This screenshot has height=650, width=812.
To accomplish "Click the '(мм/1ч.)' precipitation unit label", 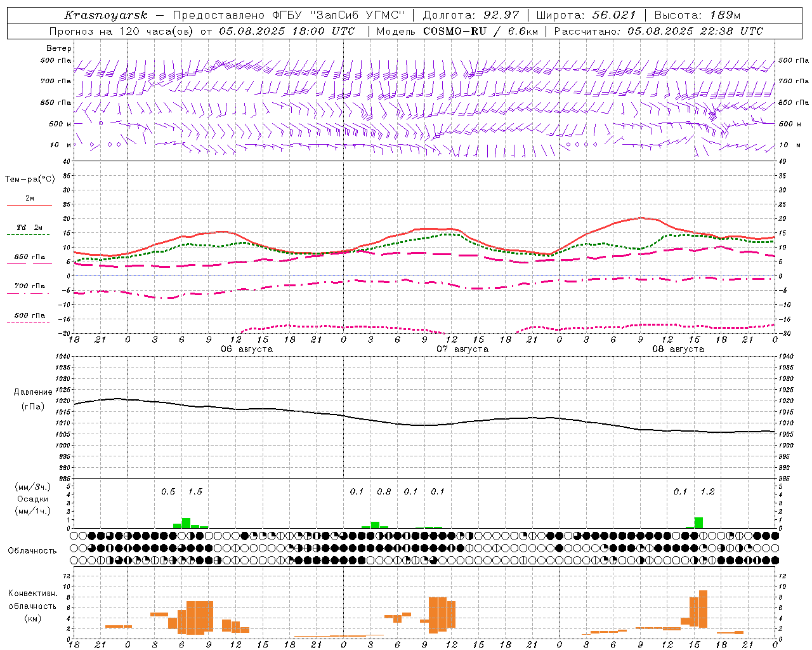I will [33, 510].
